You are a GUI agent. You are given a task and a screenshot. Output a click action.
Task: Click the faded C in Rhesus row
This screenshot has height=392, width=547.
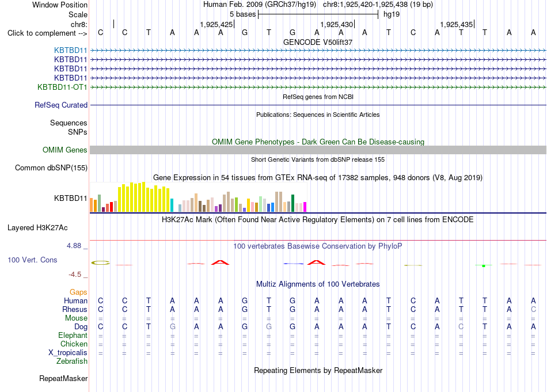[533, 309]
